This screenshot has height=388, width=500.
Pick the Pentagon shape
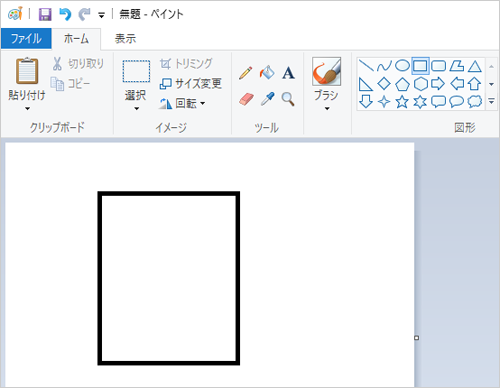coord(402,84)
